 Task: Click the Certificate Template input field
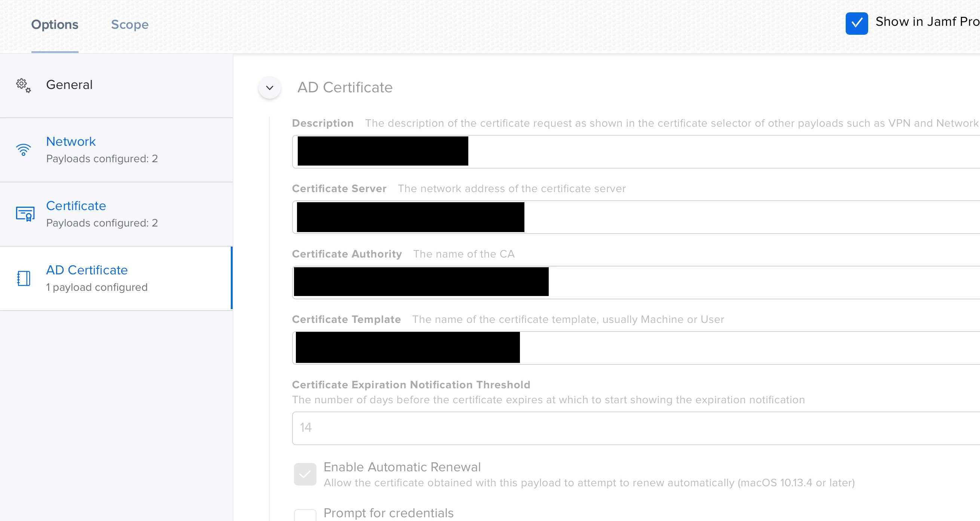(636, 348)
